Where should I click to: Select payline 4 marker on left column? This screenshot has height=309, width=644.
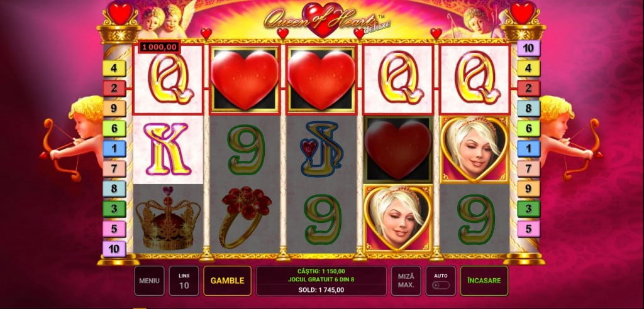(x=114, y=68)
